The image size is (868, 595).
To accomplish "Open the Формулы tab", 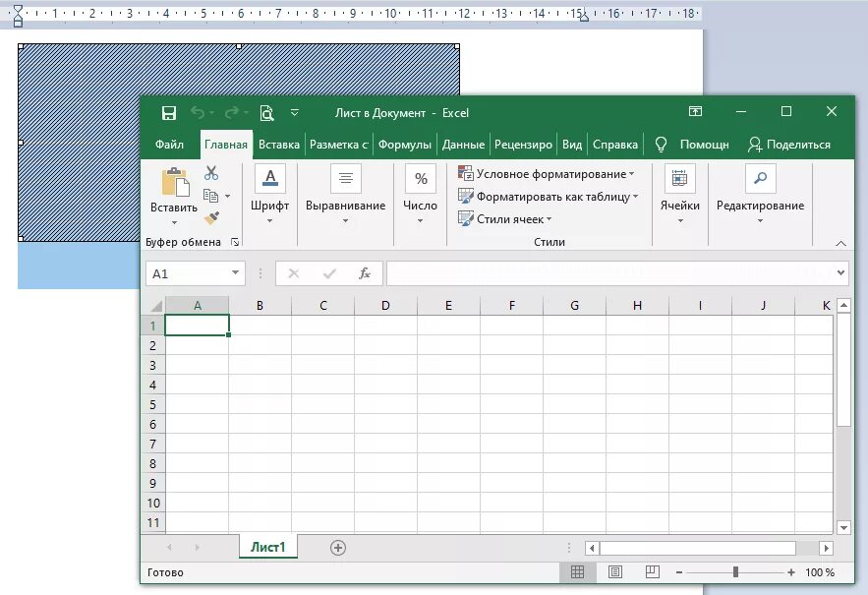I will tap(405, 145).
